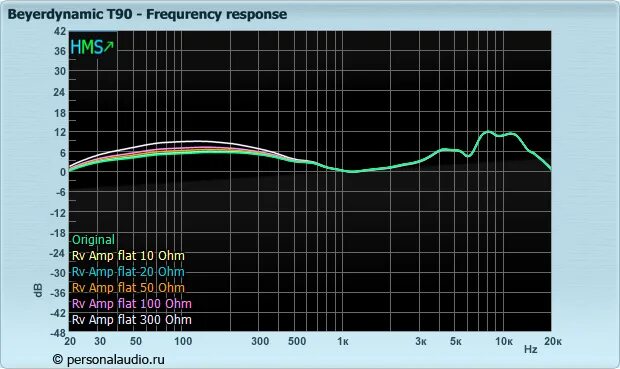Click the 50 frequency axis label

click(136, 341)
